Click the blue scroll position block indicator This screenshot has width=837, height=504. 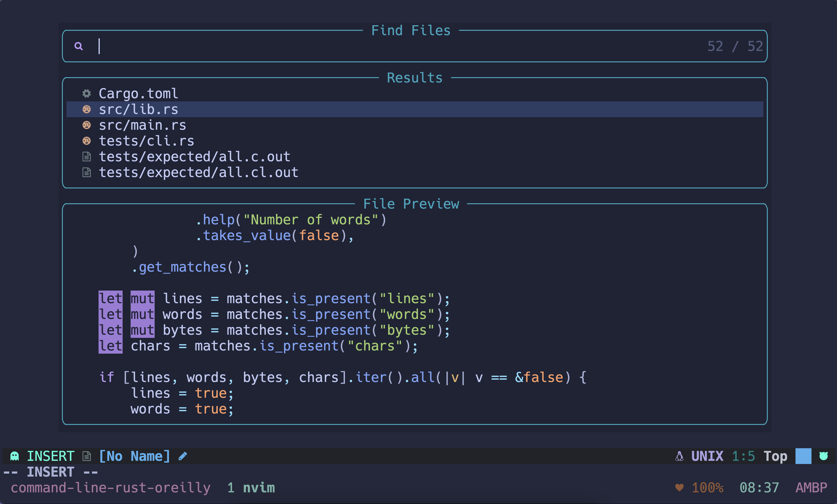tap(803, 456)
